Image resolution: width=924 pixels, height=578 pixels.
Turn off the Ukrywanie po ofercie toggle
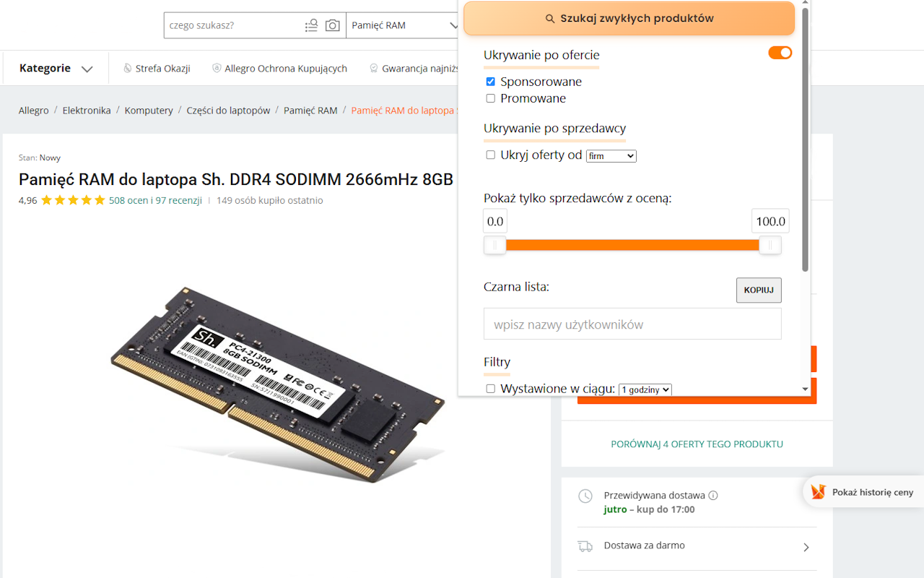point(780,53)
